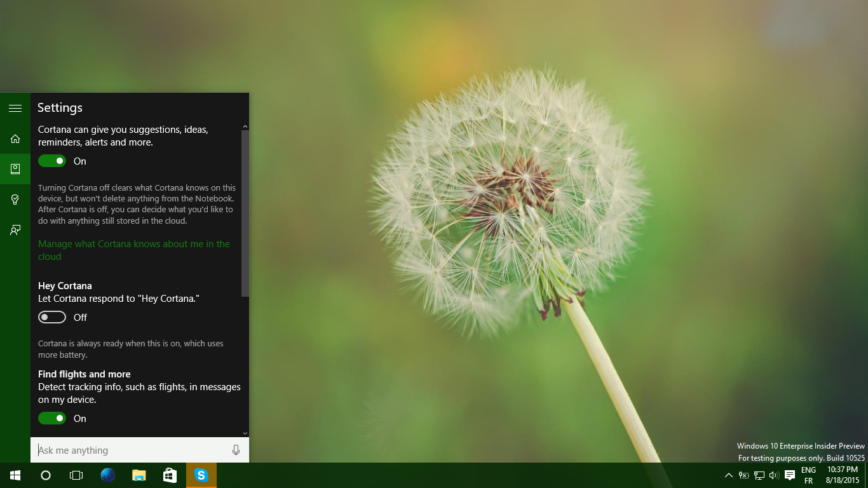Image resolution: width=868 pixels, height=488 pixels.
Task: Launch the browser globe taskbar icon
Action: (x=108, y=475)
